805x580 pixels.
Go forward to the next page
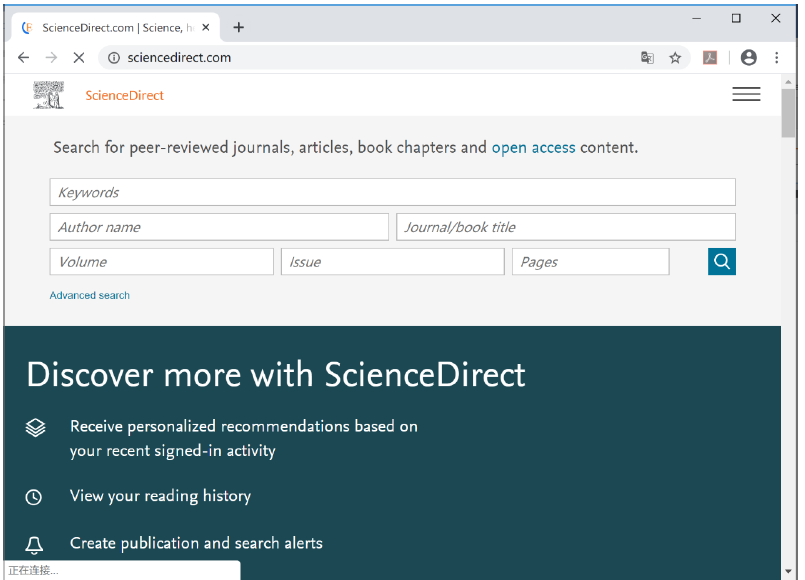pos(51,57)
